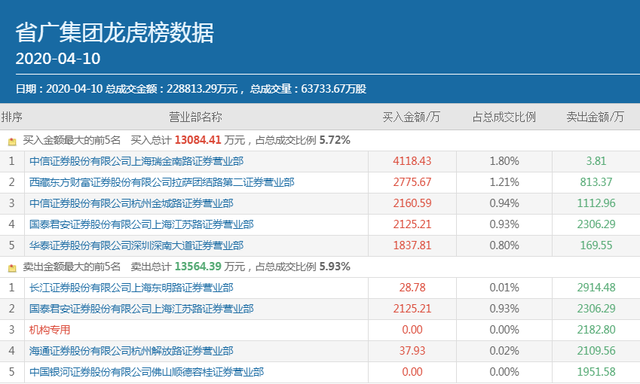Open 国泰君安上海江苏路 link in sell top five
This screenshot has height=384, width=640.
tap(141, 309)
